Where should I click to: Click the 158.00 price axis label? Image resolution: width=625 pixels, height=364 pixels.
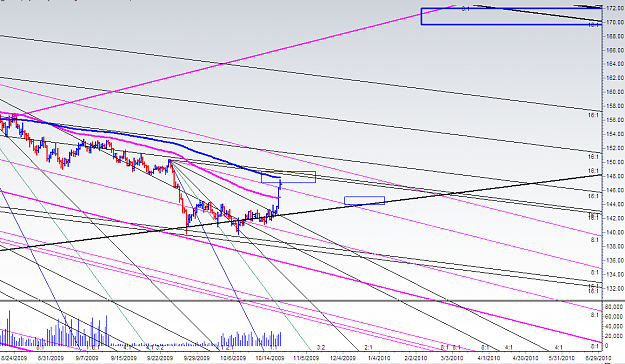tap(615, 106)
